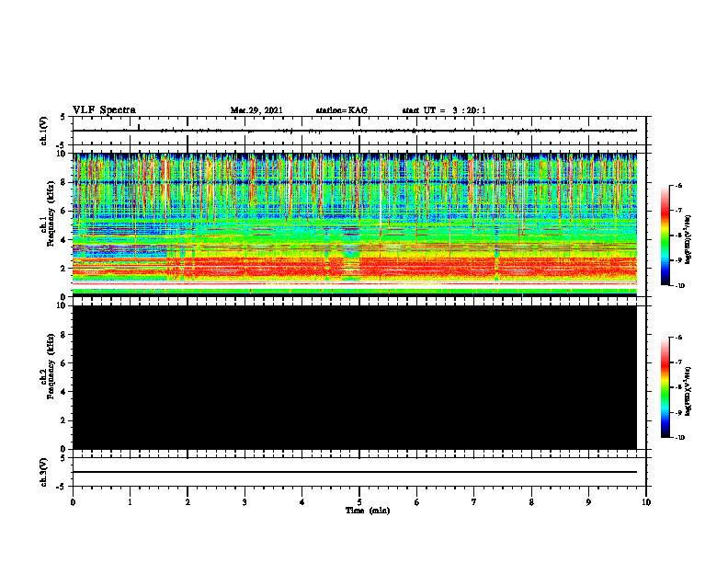Screen dimensions: 728x563
Task: Click the "-10" label on ch.1 color scale
Action: pyautogui.click(x=679, y=285)
